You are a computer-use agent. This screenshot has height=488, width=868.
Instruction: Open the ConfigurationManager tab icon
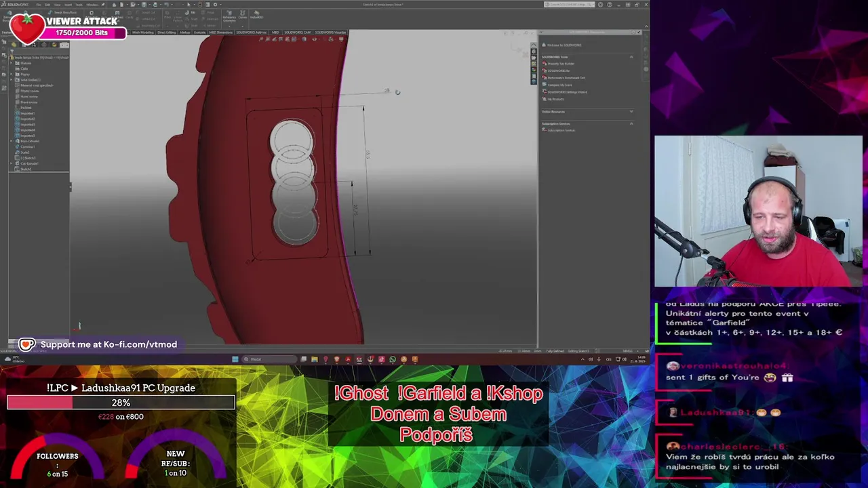[x=34, y=45]
